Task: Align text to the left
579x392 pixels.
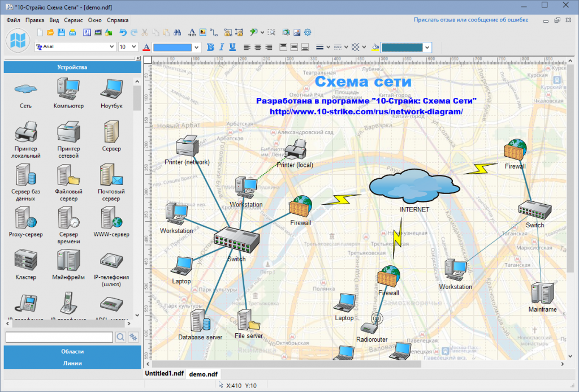Action: 247,47
